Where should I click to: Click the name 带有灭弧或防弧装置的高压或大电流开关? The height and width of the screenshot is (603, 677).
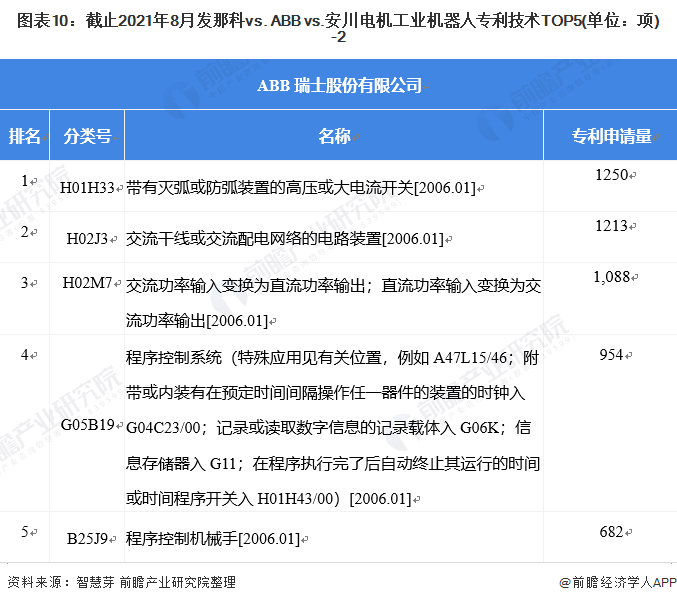coord(269,188)
